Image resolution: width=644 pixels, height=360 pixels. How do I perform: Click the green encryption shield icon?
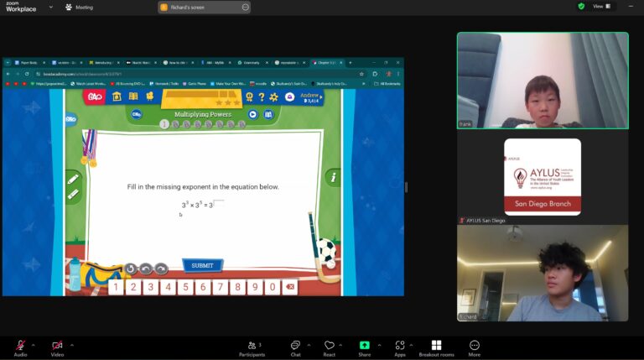581,6
